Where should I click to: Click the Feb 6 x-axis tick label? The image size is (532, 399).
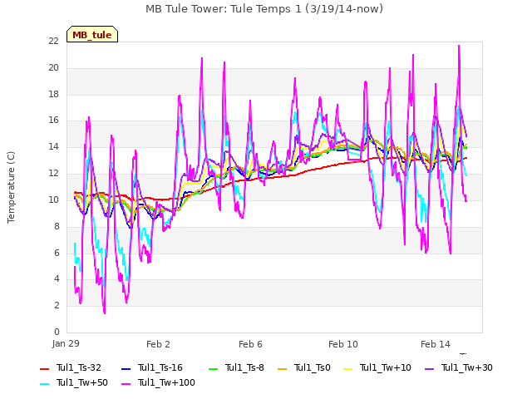(x=250, y=344)
